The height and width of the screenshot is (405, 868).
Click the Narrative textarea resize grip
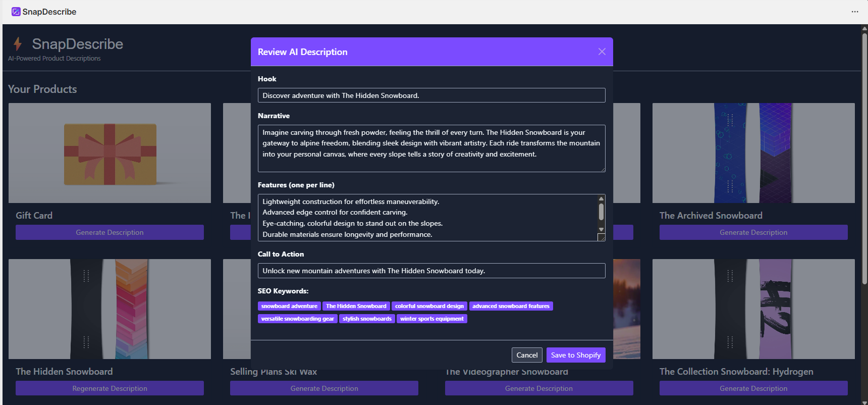tap(603, 169)
